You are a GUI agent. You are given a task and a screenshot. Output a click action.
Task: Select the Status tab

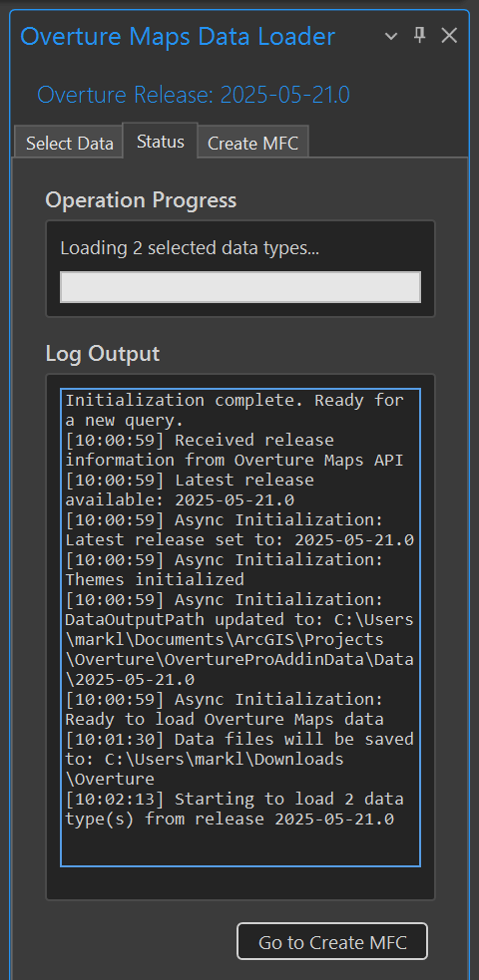coord(161,142)
